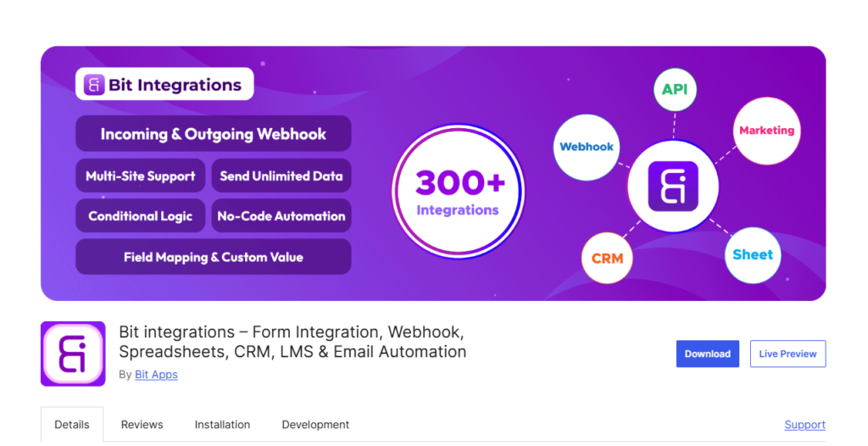Click the Incoming & Outgoing Webhook label
The width and height of the screenshot is (868, 446).
[x=213, y=133]
